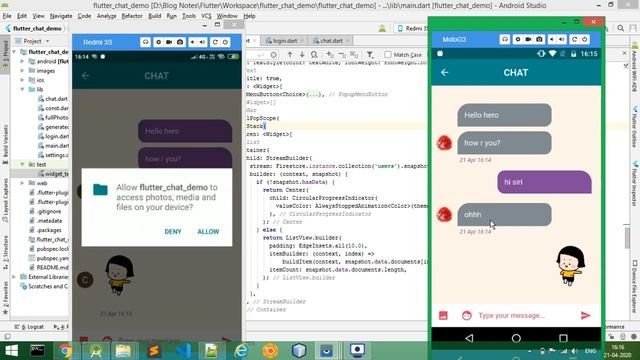Jump to previous search occurrence arrow
Image resolution: width=640 pixels, height=360 pixels.
pos(290,54)
